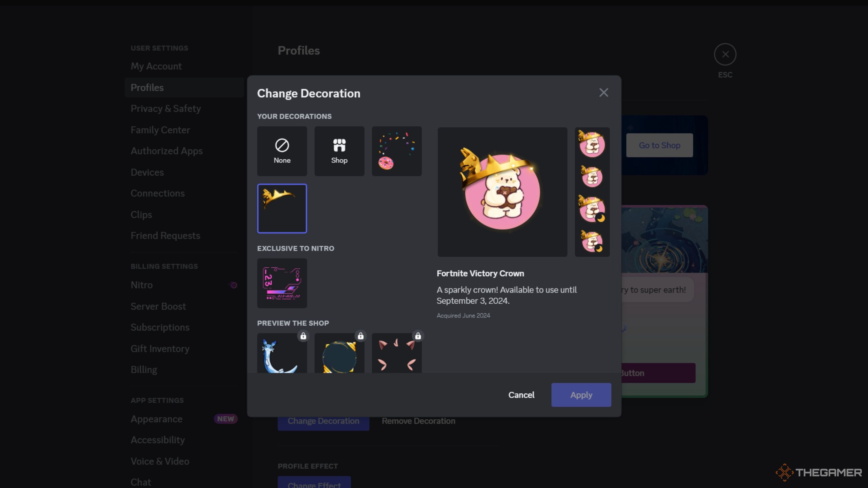868x488 pixels.
Task: Select the None decoration option
Action: click(282, 151)
